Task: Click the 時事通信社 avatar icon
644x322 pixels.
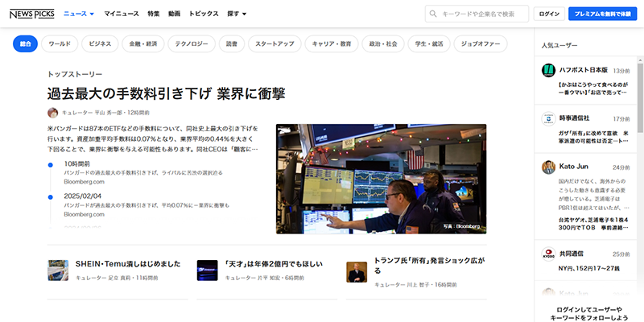Action: point(548,118)
